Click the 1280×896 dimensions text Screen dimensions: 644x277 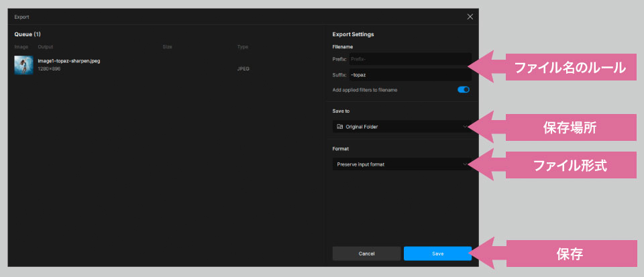tap(49, 68)
